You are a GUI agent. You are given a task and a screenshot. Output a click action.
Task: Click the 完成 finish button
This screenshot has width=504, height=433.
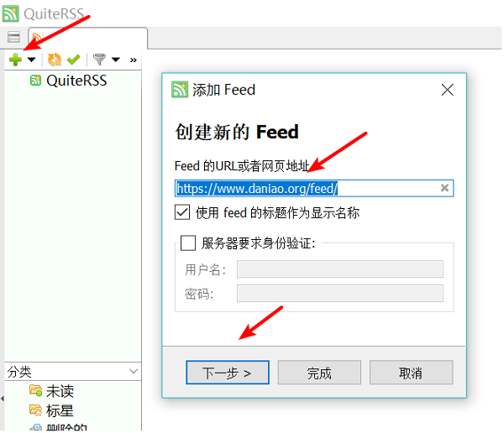coord(319,373)
